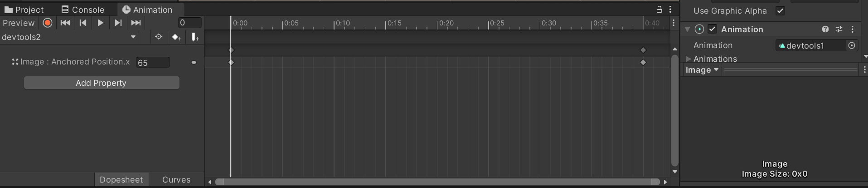Jump to previous keyframe
Screen dimensions: 868x188
(83, 23)
